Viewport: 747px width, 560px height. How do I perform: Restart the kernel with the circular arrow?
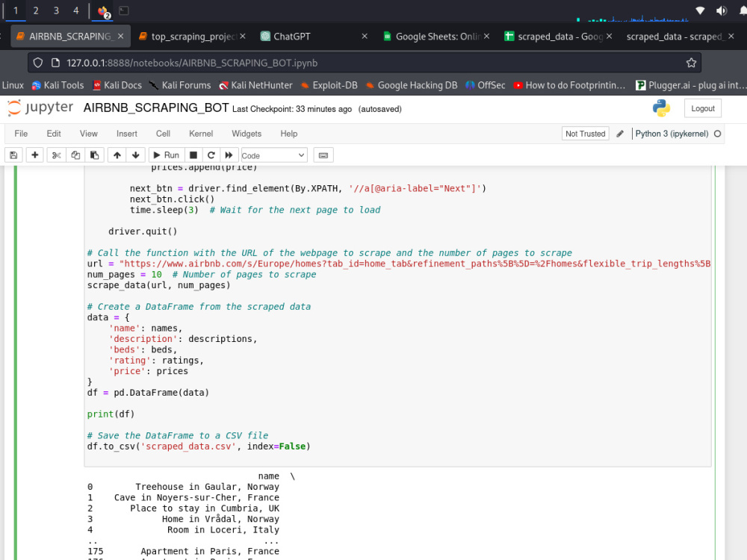tap(211, 155)
